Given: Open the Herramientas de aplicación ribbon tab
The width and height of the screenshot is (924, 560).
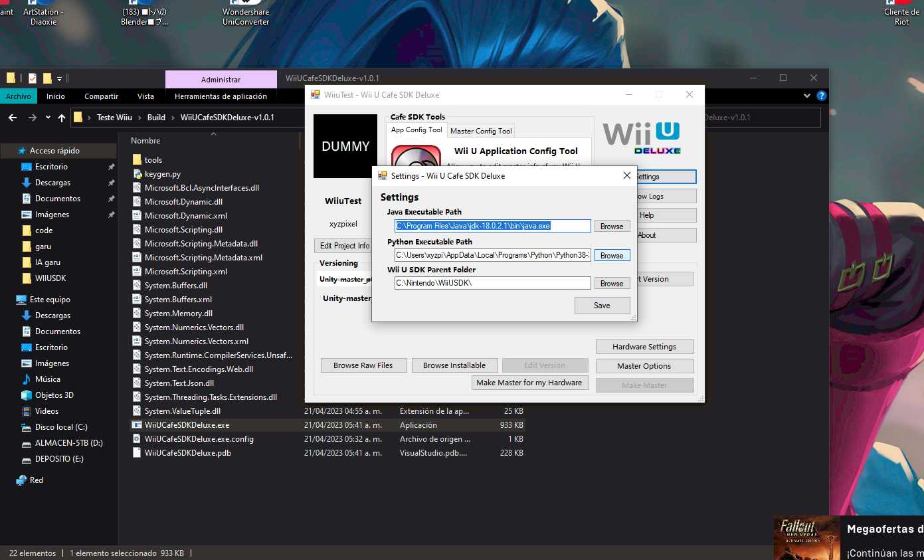Looking at the screenshot, I should pos(221,96).
